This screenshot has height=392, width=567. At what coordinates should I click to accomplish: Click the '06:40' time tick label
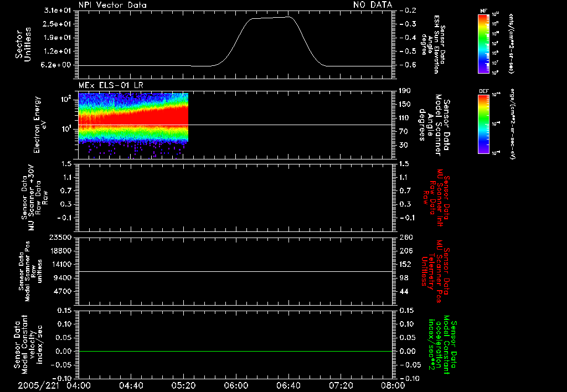tap(288, 385)
